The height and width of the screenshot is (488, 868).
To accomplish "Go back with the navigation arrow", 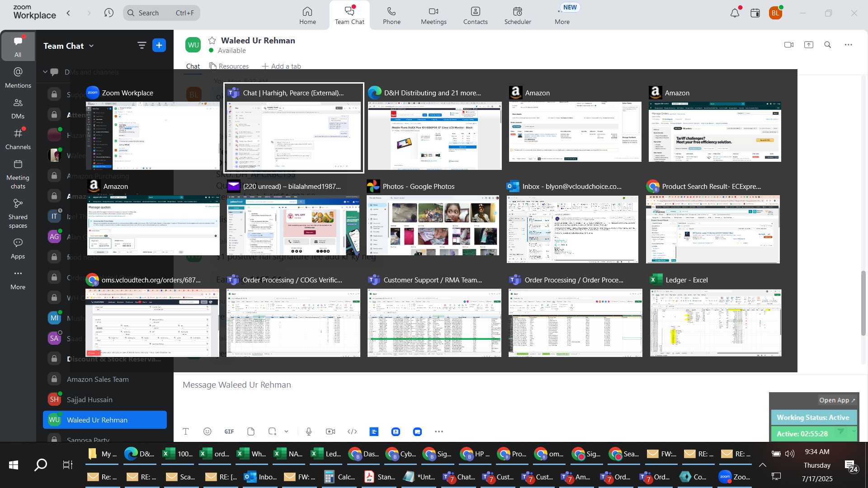I will (69, 13).
